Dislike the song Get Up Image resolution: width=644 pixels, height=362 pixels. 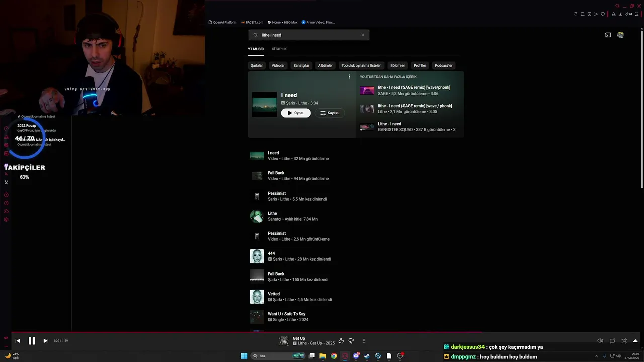coord(351,341)
